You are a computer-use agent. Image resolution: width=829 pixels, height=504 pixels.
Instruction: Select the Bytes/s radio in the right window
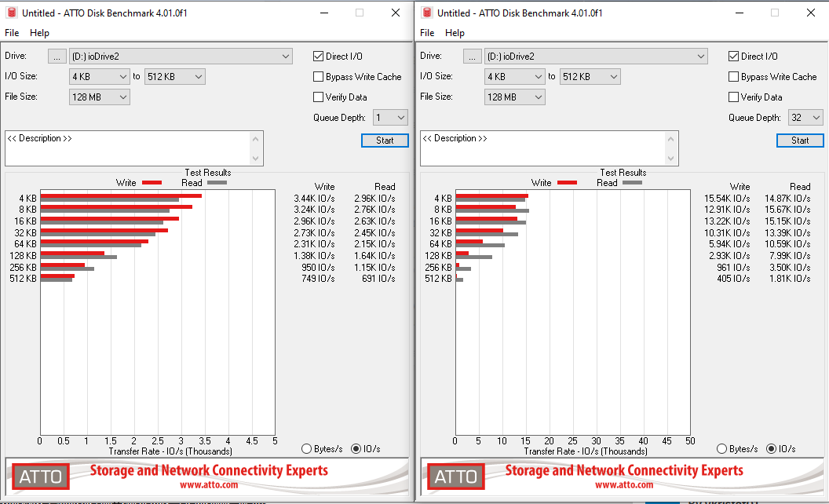coord(721,448)
